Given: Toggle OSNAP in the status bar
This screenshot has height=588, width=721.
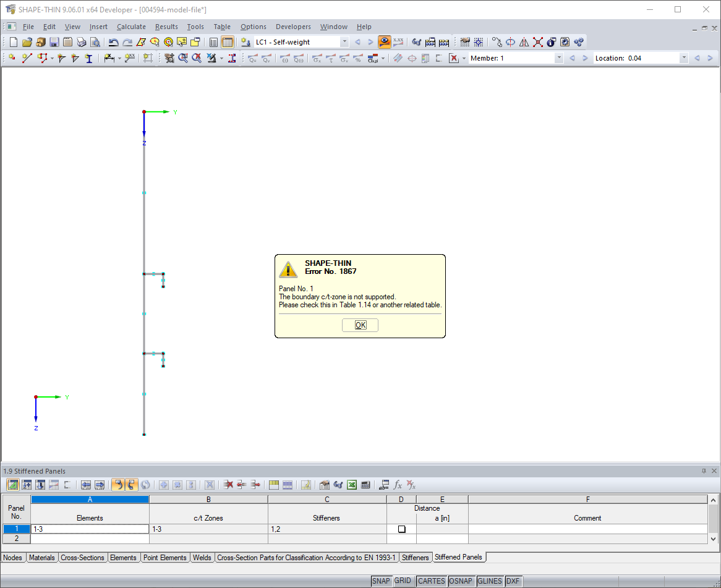Looking at the screenshot, I should [460, 581].
